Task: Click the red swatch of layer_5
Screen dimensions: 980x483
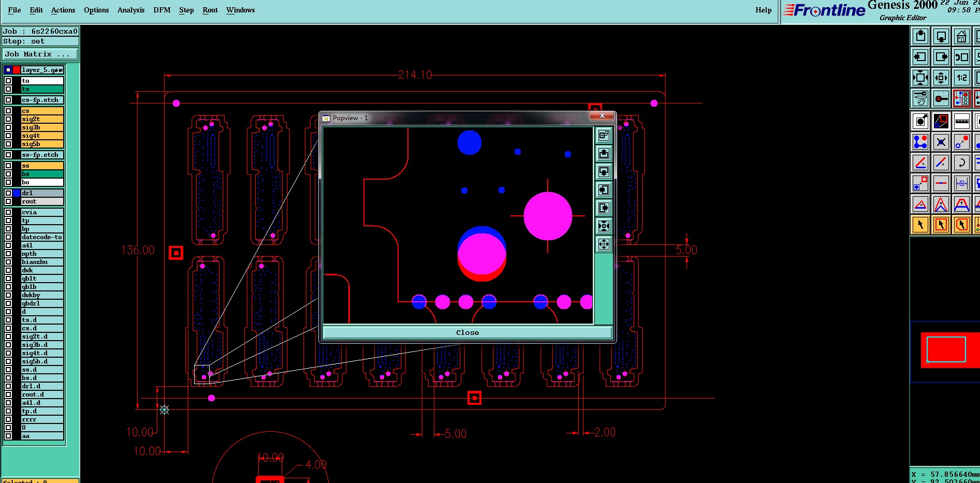Action: click(x=17, y=70)
